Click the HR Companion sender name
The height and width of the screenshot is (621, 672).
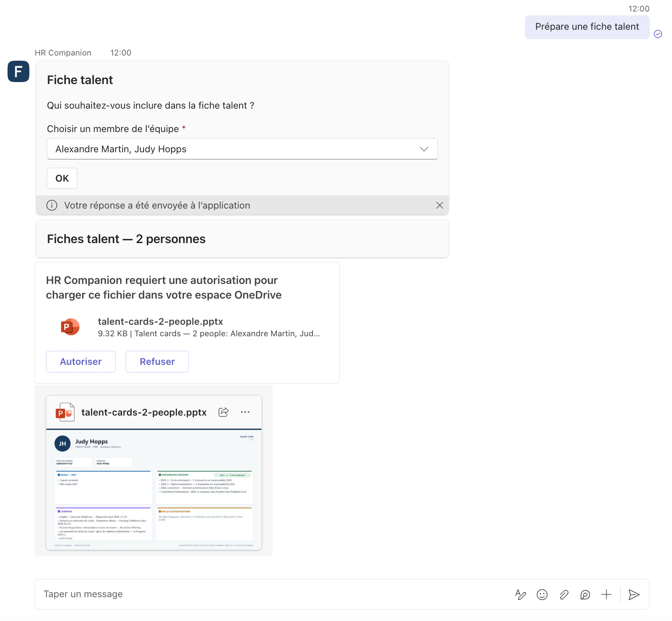coord(63,53)
